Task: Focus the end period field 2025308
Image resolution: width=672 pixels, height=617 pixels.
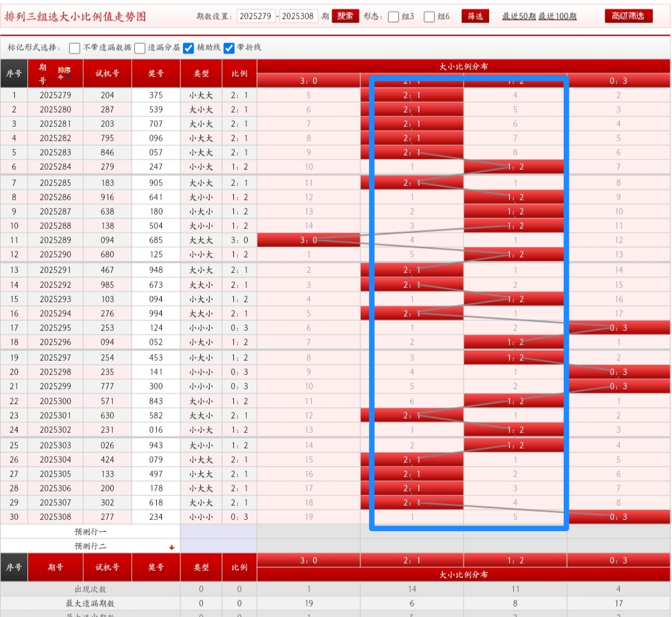Action: 298,16
